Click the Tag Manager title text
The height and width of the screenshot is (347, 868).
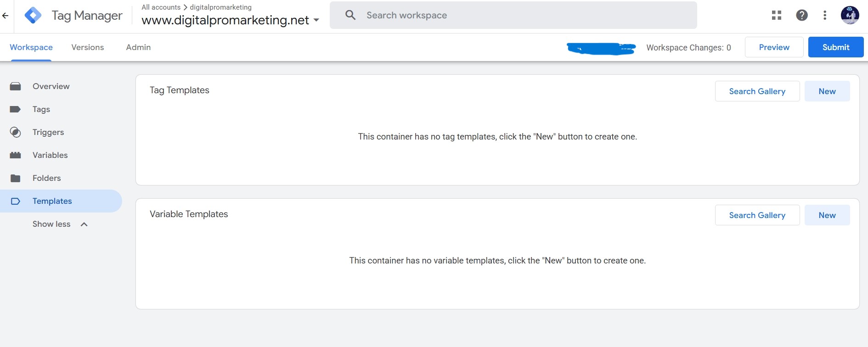point(87,16)
